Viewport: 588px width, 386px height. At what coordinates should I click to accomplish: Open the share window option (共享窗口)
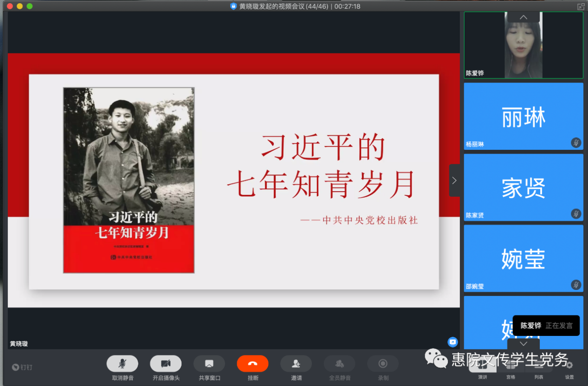pos(209,364)
